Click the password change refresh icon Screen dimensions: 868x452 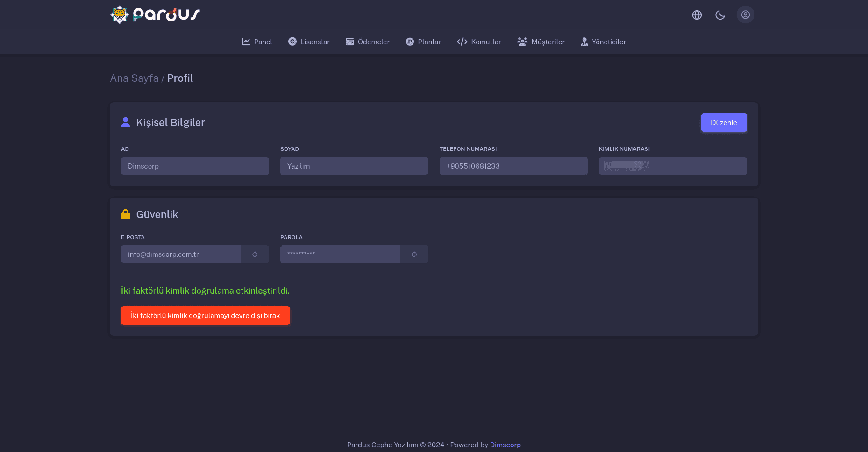tap(414, 254)
